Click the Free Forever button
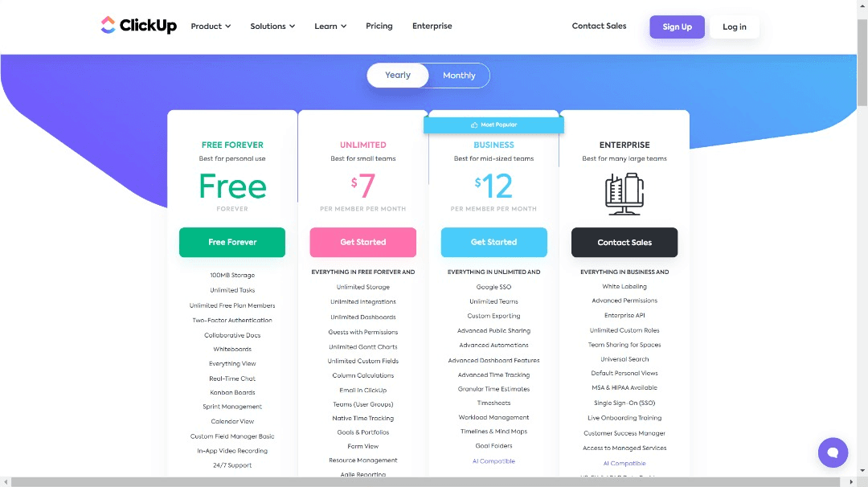 (x=231, y=242)
